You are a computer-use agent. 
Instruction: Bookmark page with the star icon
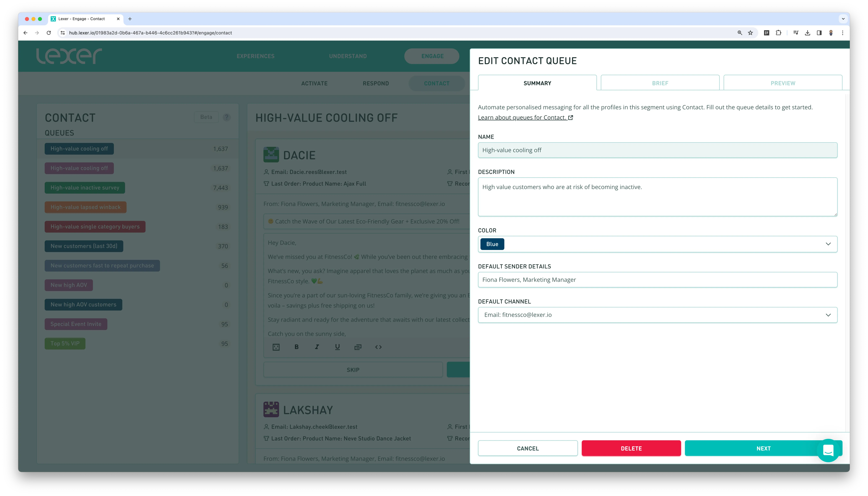point(750,33)
